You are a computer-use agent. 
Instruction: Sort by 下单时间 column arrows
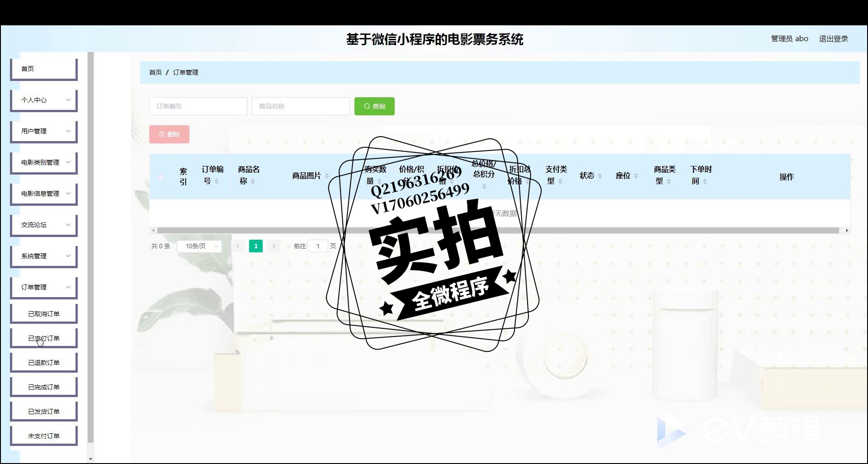coord(705,181)
